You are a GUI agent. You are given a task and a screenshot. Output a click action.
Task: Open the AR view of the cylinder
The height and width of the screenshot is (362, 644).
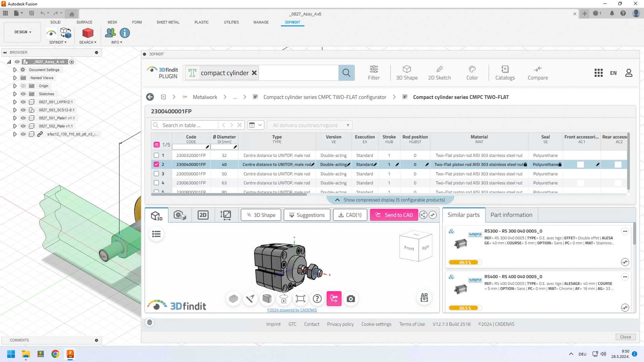point(424,298)
